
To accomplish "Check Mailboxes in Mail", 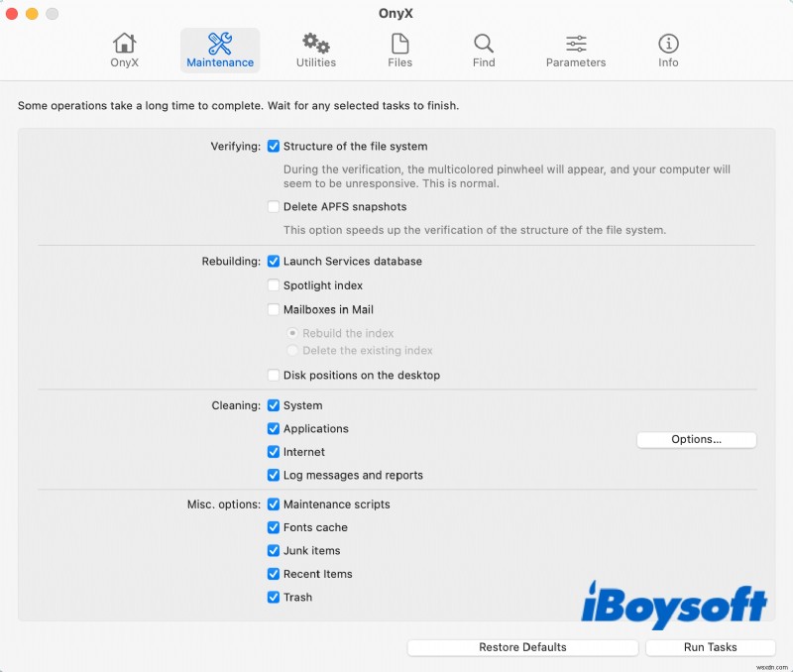I will click(x=274, y=309).
